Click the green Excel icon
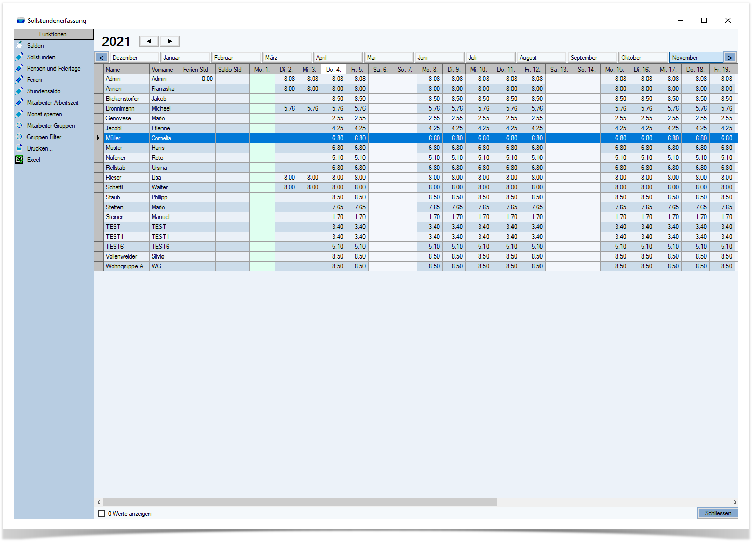The width and height of the screenshot is (756, 544). [19, 159]
